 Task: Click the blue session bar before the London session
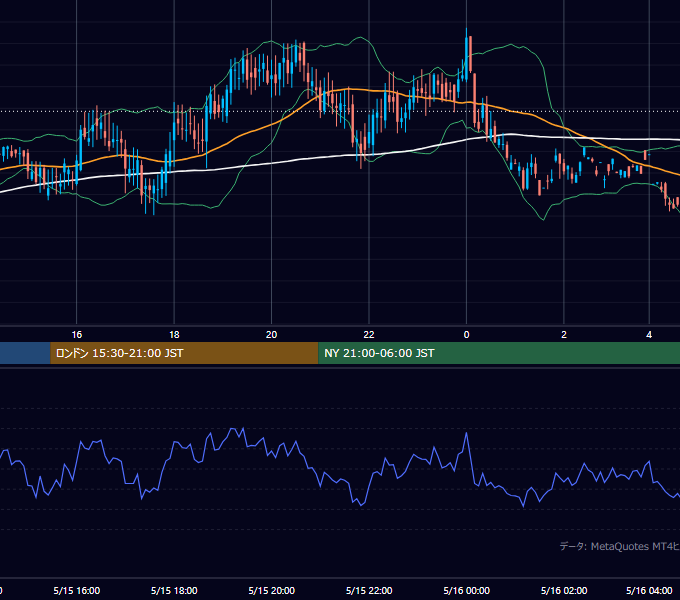point(25,353)
